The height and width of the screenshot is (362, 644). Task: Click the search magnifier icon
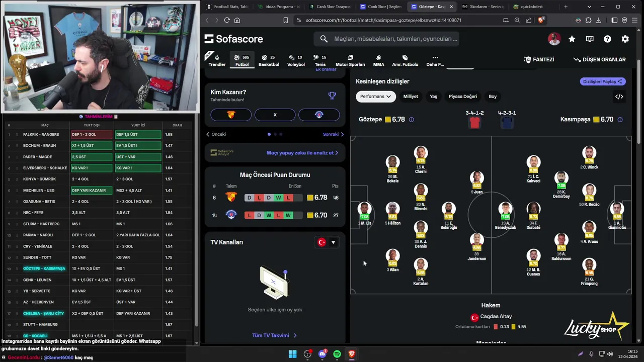pyautogui.click(x=324, y=39)
